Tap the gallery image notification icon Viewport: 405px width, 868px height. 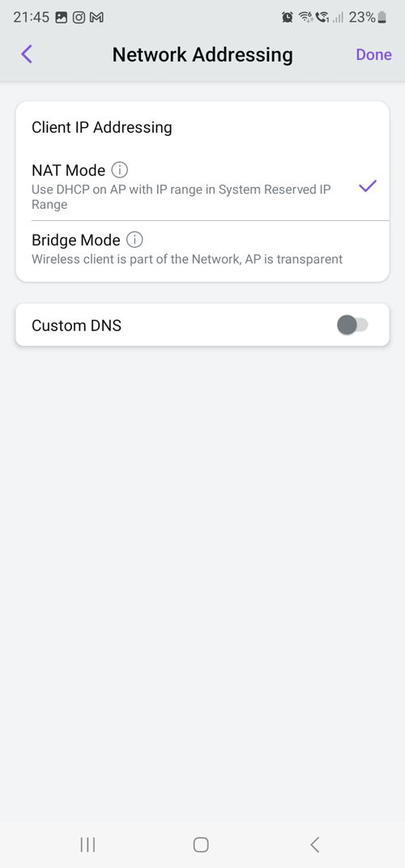pyautogui.click(x=62, y=18)
